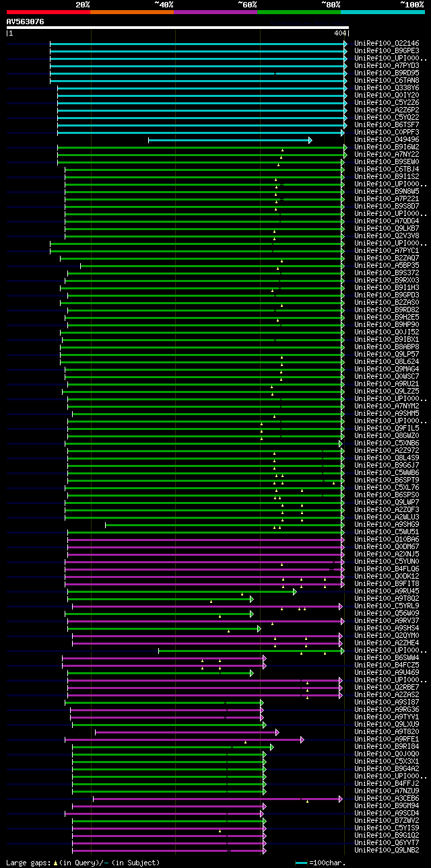
Task: Select label UniRef100_Q9MAG4
Action: (x=387, y=369)
